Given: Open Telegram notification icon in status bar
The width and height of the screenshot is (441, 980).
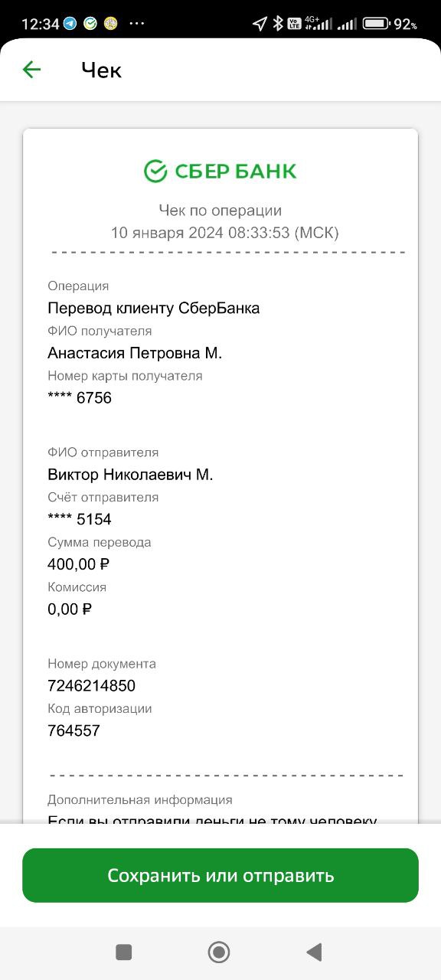Looking at the screenshot, I should (70, 24).
